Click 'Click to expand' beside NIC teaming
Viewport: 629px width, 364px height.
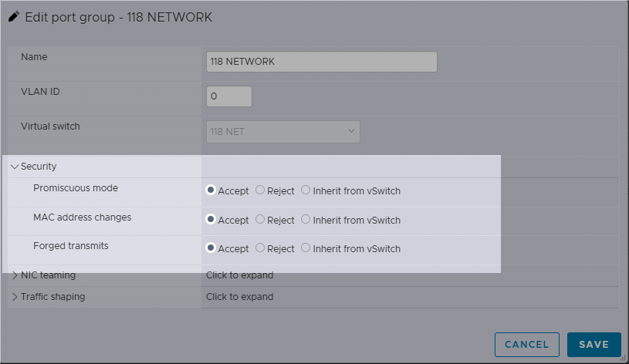(239, 275)
